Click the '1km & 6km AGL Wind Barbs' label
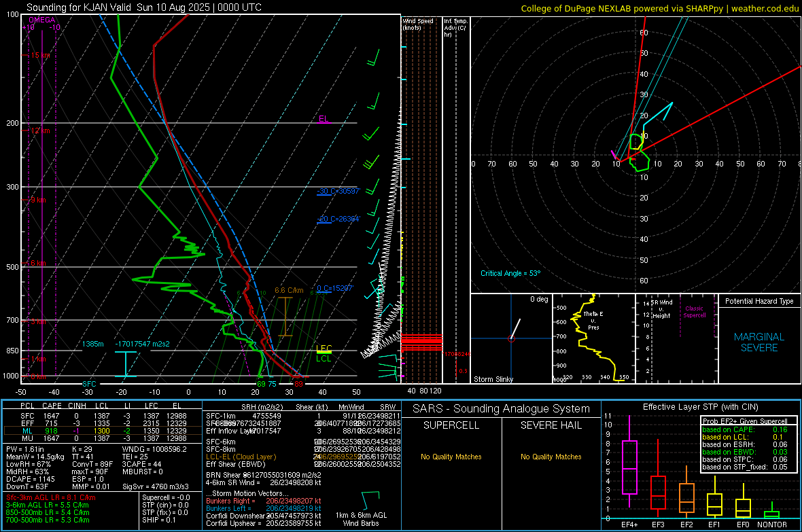This screenshot has width=802, height=532. pyautogui.click(x=361, y=519)
